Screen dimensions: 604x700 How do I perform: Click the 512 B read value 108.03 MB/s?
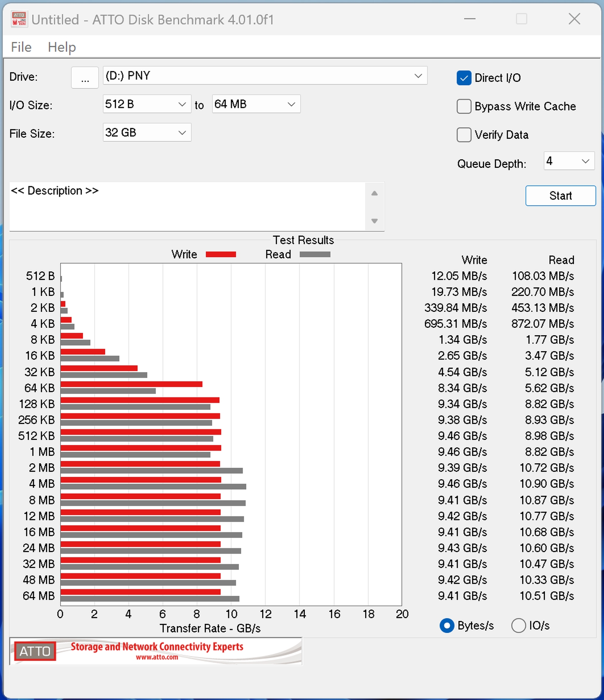tap(543, 276)
